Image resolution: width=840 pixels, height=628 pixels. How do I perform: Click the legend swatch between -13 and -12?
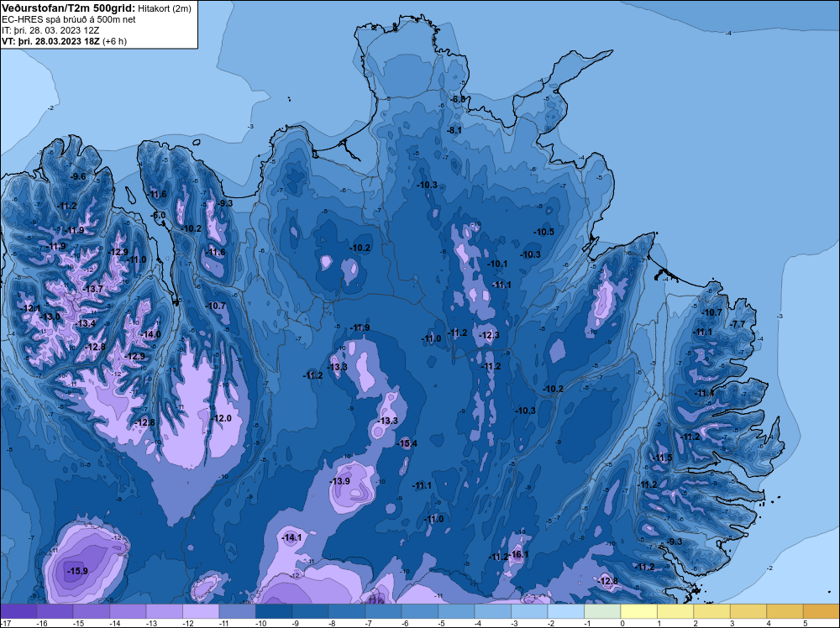164,611
